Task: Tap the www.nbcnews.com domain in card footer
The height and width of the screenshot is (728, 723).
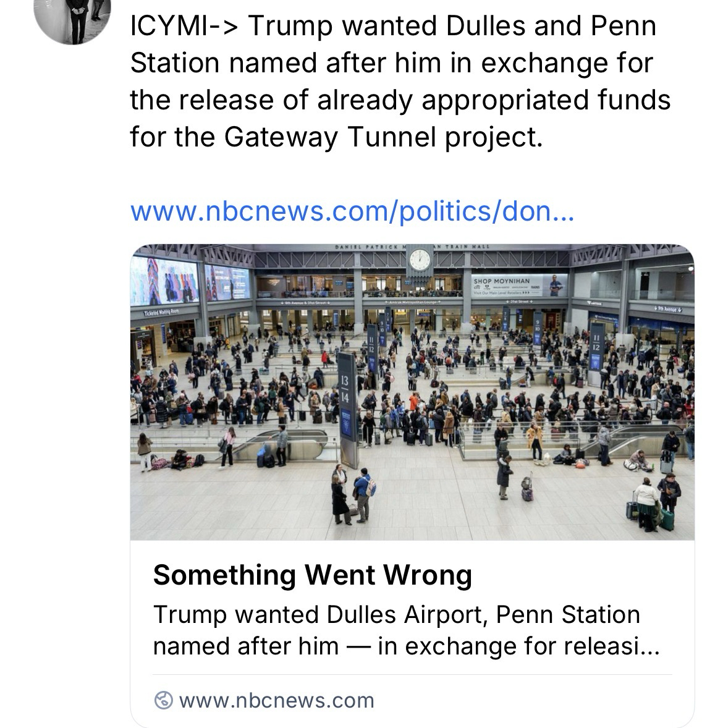Action: click(276, 700)
